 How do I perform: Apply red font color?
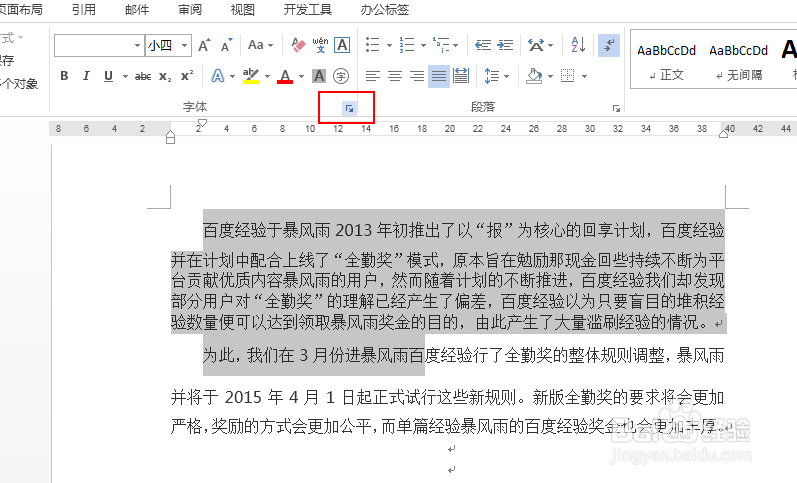[285, 76]
